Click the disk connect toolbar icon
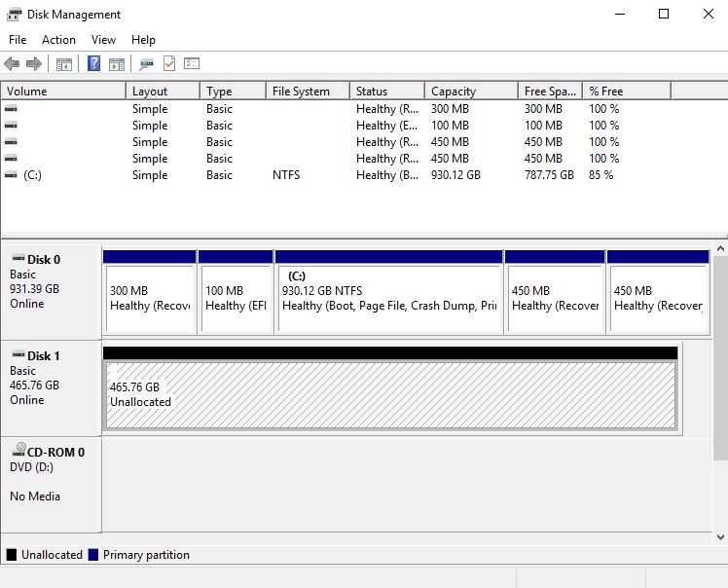 [147, 64]
